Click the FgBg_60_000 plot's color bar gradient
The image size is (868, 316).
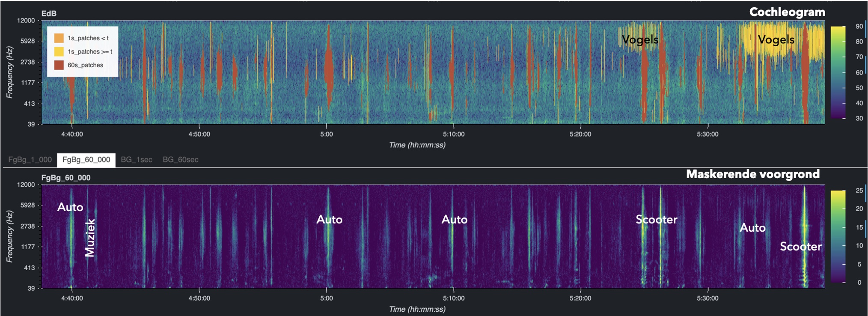(838, 236)
